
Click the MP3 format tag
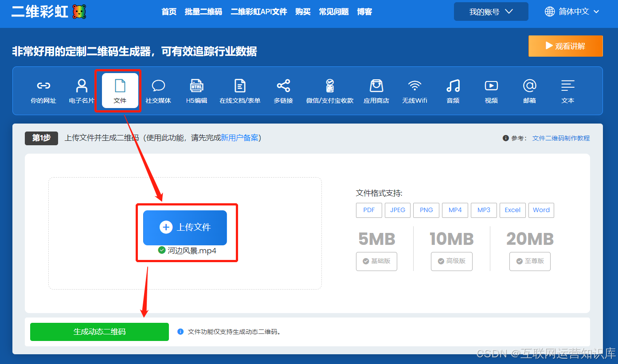point(484,210)
